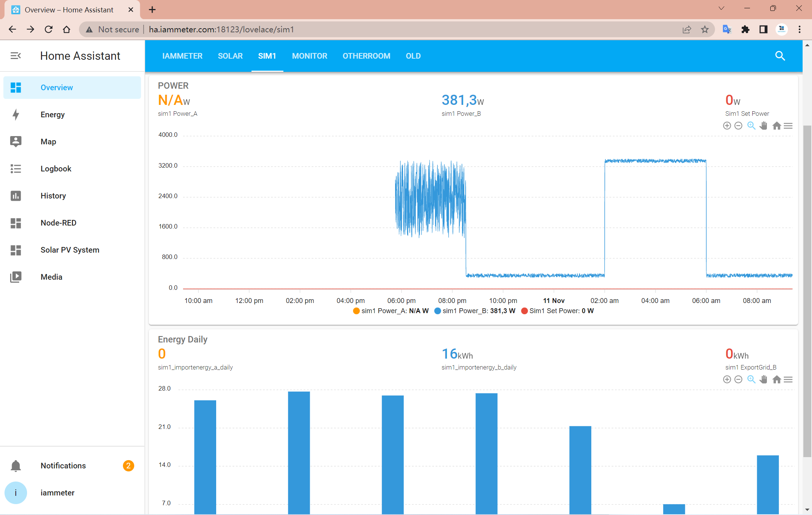The height and width of the screenshot is (515, 812).
Task: Click the search magnifier in header
Action: (780, 56)
